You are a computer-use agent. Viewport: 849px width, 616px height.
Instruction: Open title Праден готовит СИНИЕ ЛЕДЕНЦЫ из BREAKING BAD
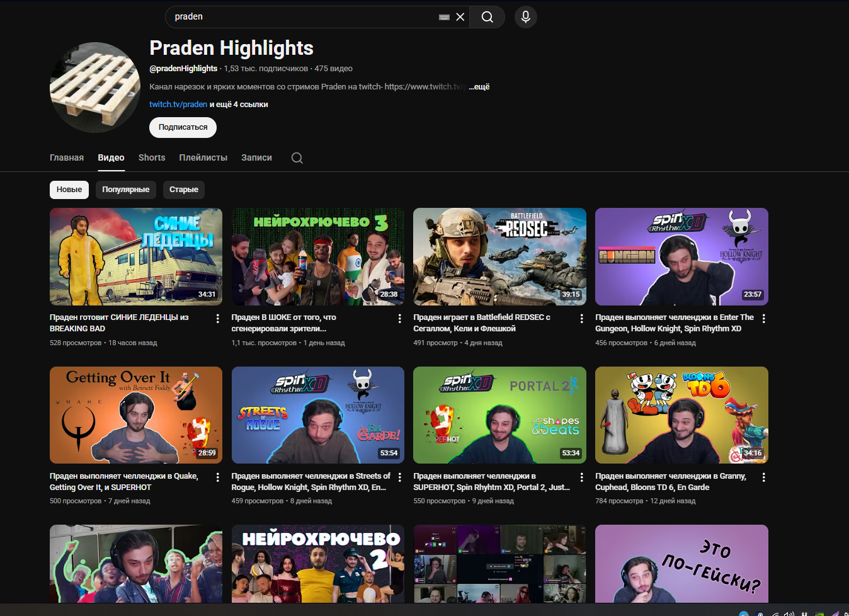click(x=119, y=323)
